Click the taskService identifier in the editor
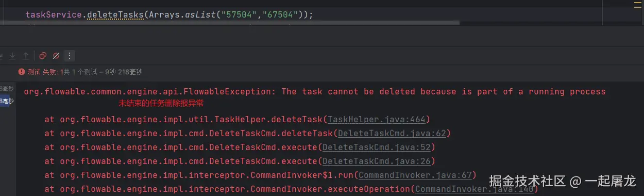 pyautogui.click(x=54, y=14)
